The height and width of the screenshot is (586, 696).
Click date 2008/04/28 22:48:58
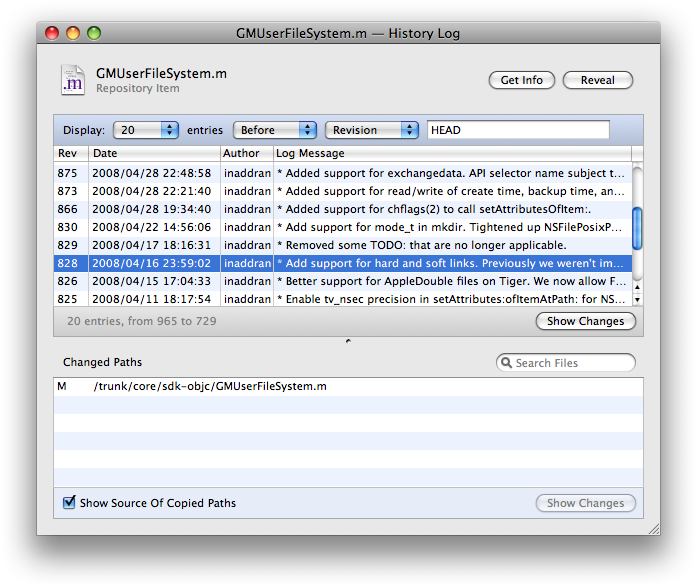(151, 173)
